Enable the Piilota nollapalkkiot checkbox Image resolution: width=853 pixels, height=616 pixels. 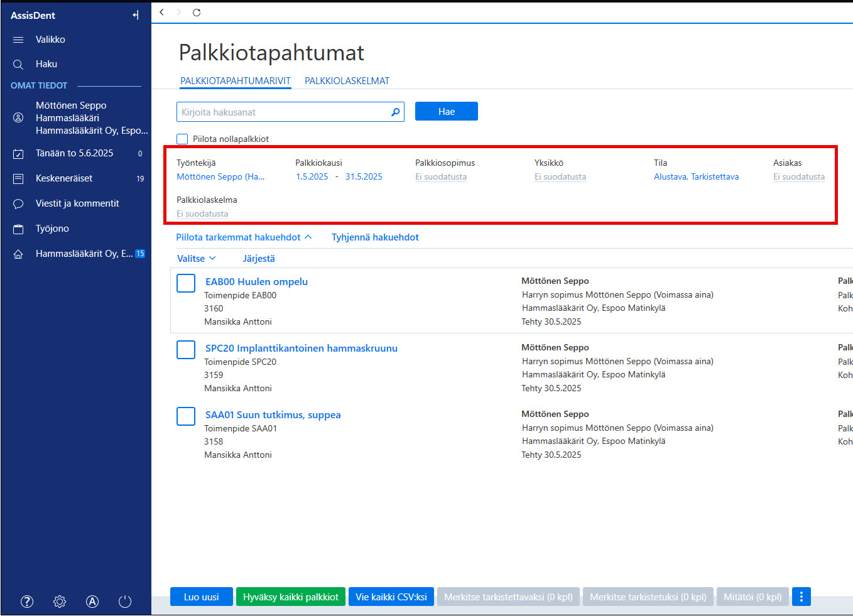(x=182, y=139)
